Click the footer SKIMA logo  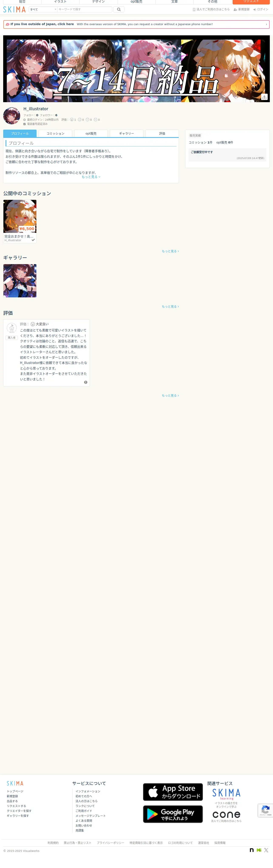(x=15, y=783)
